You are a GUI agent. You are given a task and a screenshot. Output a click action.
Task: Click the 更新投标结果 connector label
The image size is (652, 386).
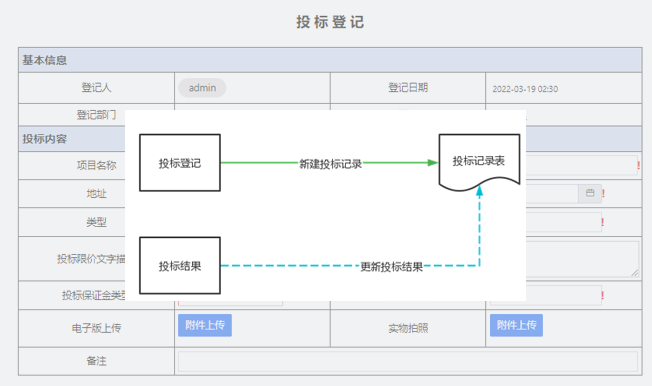pos(391,267)
